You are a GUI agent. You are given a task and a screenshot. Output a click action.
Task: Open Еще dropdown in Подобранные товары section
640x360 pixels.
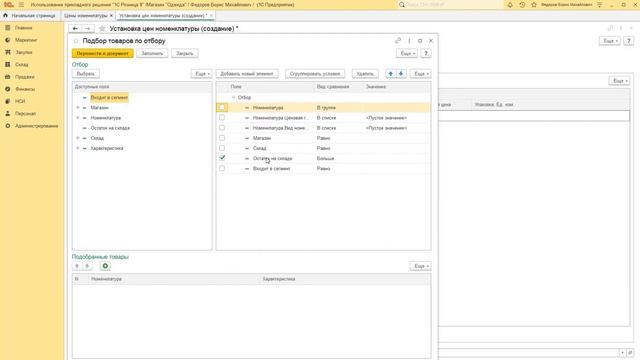(420, 266)
